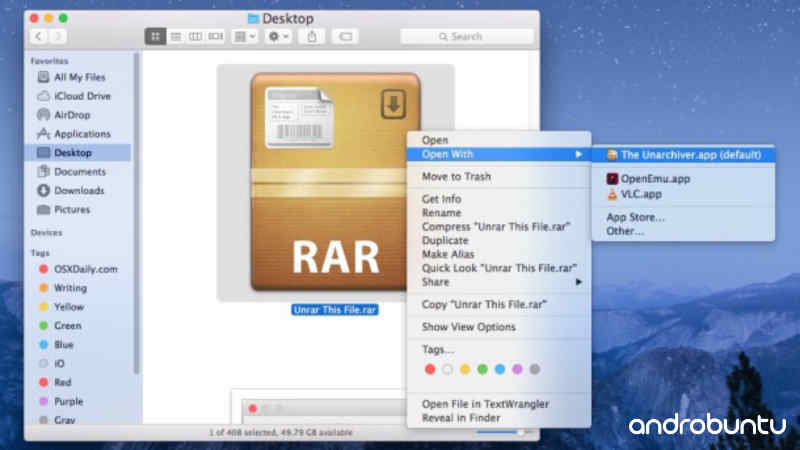800x450 pixels.
Task: Choose Compress "Unrar This File.rar"
Action: [x=498, y=227]
